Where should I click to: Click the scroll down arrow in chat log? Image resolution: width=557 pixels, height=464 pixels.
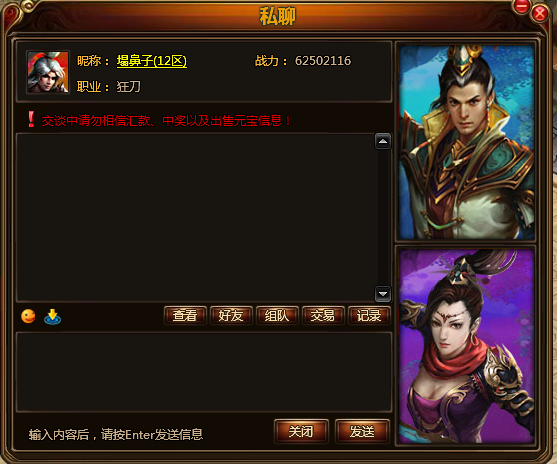(x=383, y=293)
